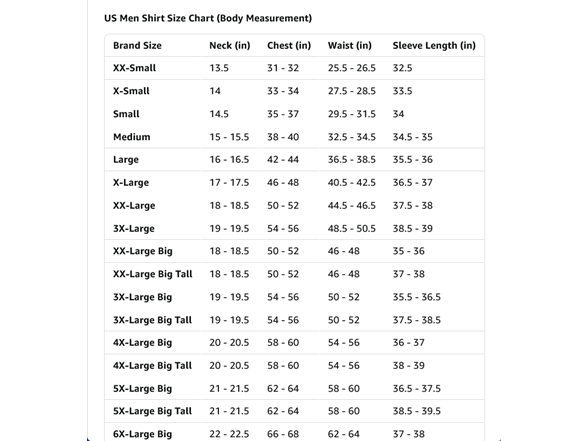Screen dimensions: 588x441
Task: Click the X-Small brand size cell
Action: point(131,91)
